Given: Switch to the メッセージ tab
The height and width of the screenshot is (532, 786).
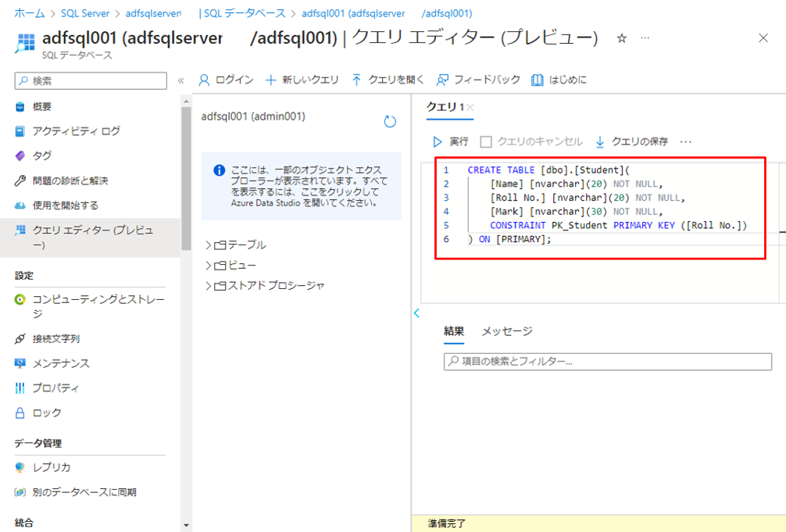Looking at the screenshot, I should point(506,330).
